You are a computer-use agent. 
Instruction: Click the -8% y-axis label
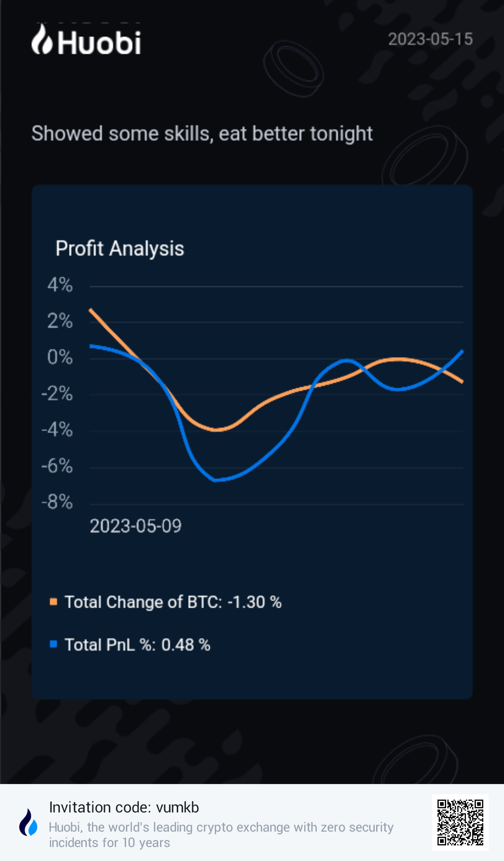coord(57,502)
